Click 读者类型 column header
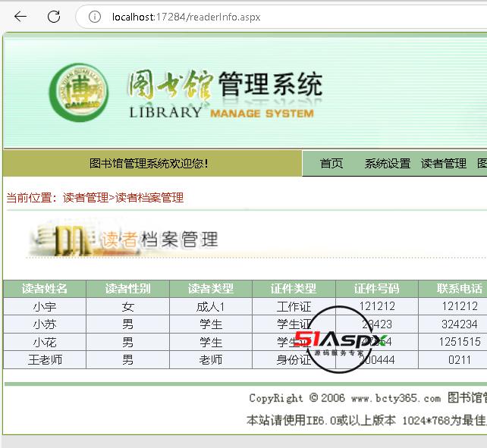 (x=211, y=289)
